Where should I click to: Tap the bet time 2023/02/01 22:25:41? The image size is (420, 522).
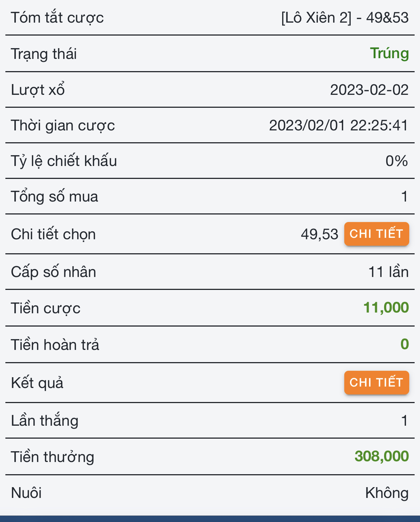(339, 125)
